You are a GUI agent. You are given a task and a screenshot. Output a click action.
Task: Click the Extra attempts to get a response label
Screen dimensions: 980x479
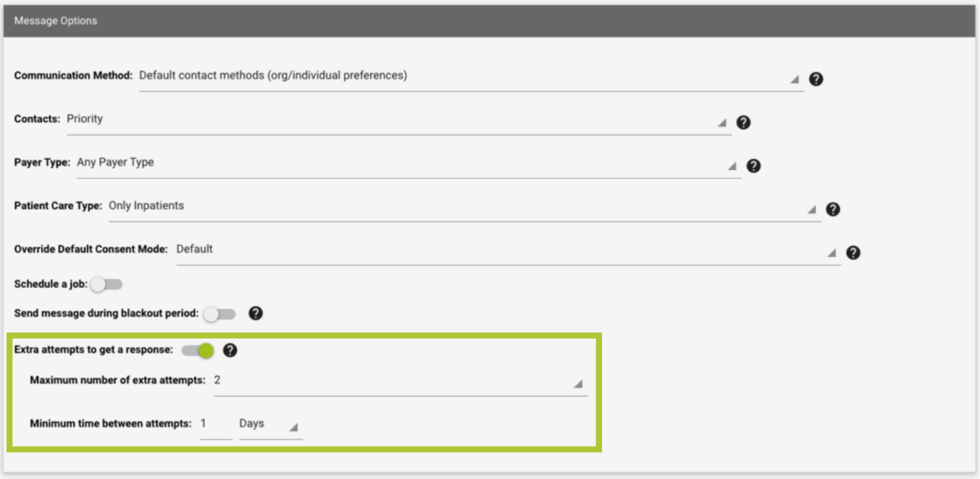point(93,350)
